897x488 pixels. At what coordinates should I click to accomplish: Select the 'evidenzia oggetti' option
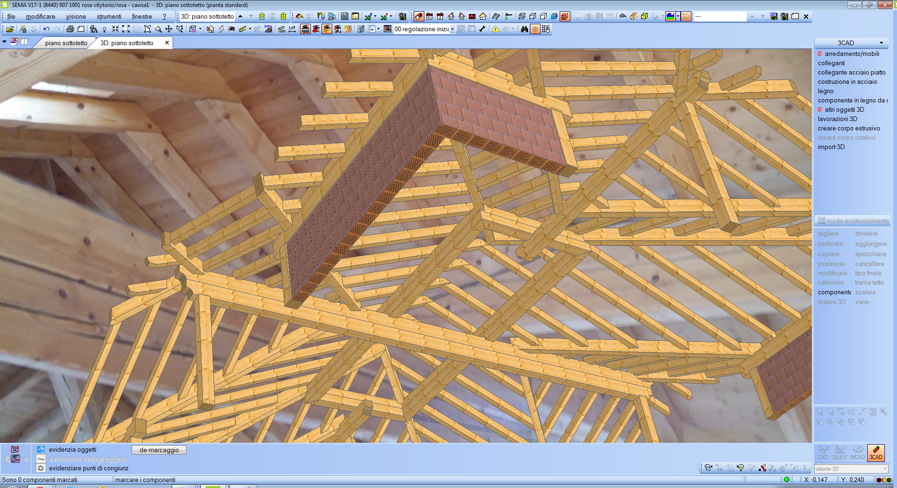point(72,450)
